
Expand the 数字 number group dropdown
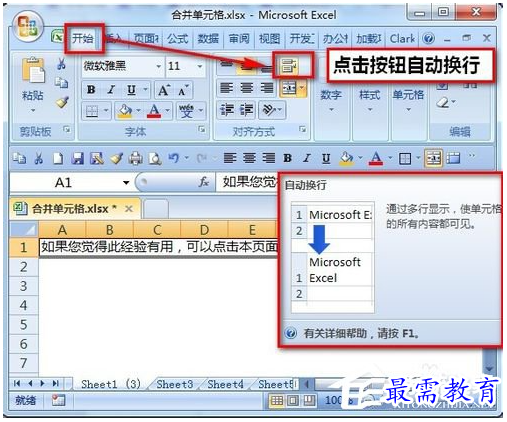point(331,110)
